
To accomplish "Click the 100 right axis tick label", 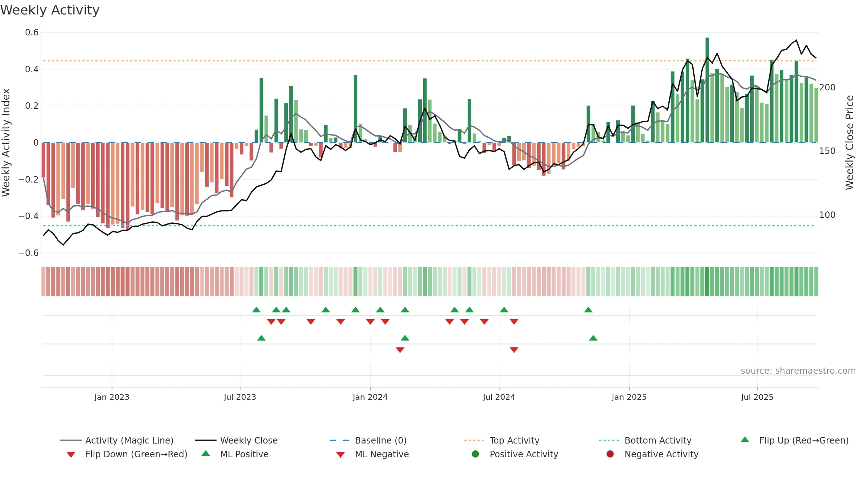I will [827, 215].
